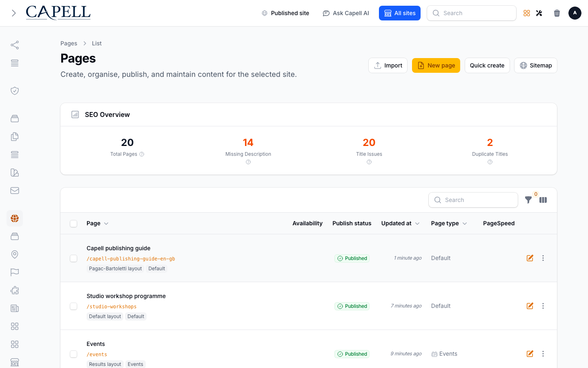Open the newspaper icon in the sidebar
Viewport: 588px width, 368px height.
tap(15, 308)
